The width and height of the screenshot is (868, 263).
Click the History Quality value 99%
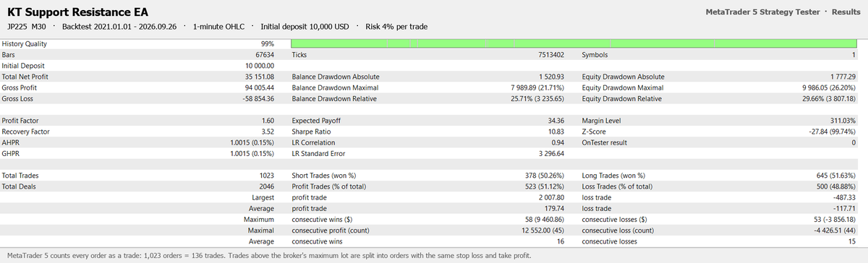(267, 44)
